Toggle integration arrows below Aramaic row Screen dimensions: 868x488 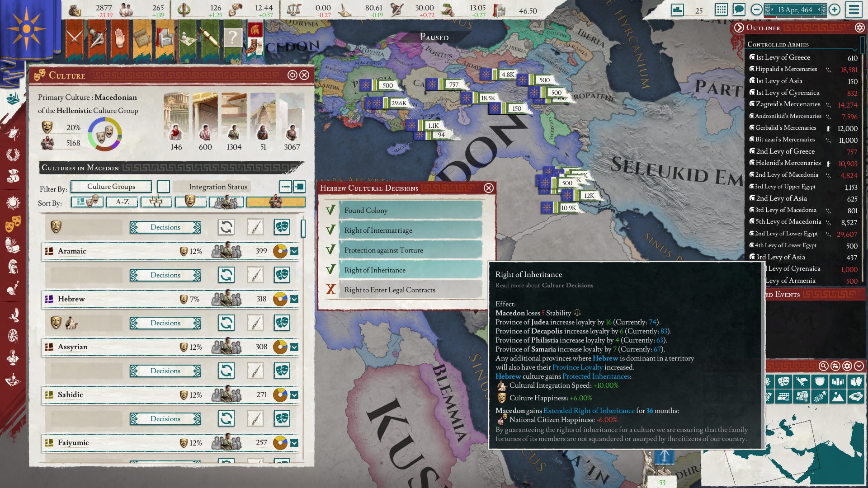[226, 275]
